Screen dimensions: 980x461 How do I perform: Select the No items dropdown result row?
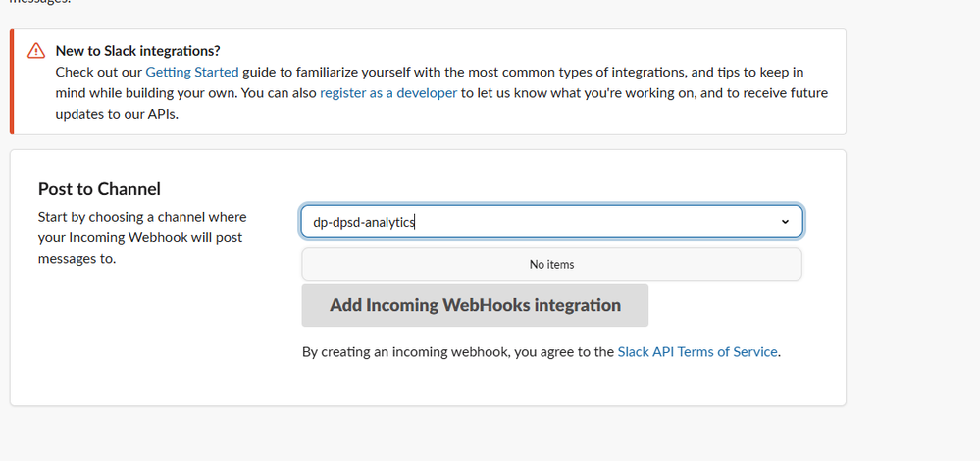point(551,264)
